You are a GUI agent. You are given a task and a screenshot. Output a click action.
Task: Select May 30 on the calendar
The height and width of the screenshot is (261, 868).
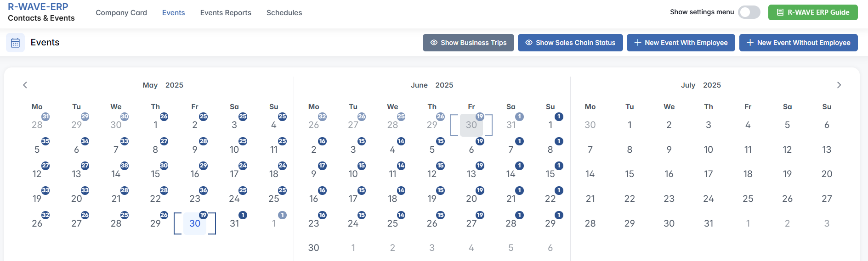[195, 223]
